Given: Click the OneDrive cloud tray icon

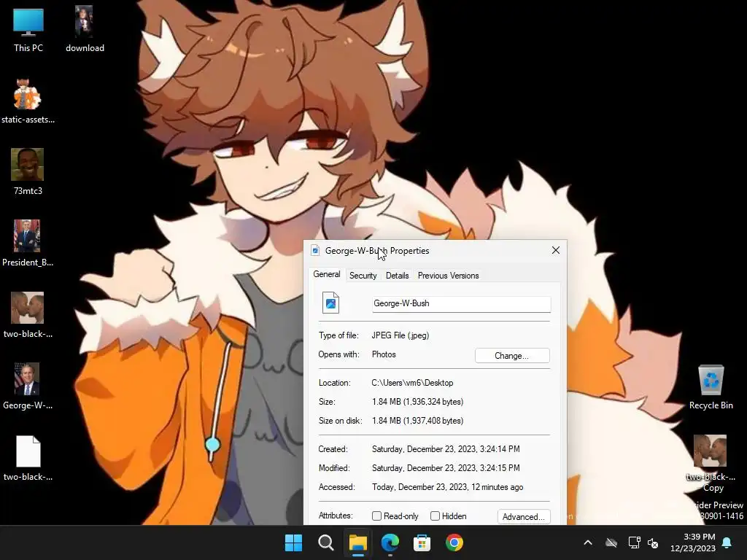Looking at the screenshot, I should 611,542.
